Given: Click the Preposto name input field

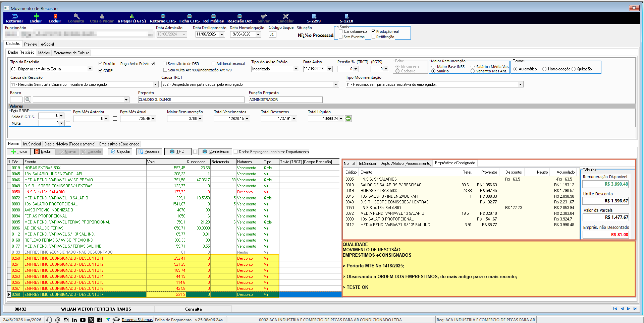Looking at the screenshot, I should coord(191,100).
